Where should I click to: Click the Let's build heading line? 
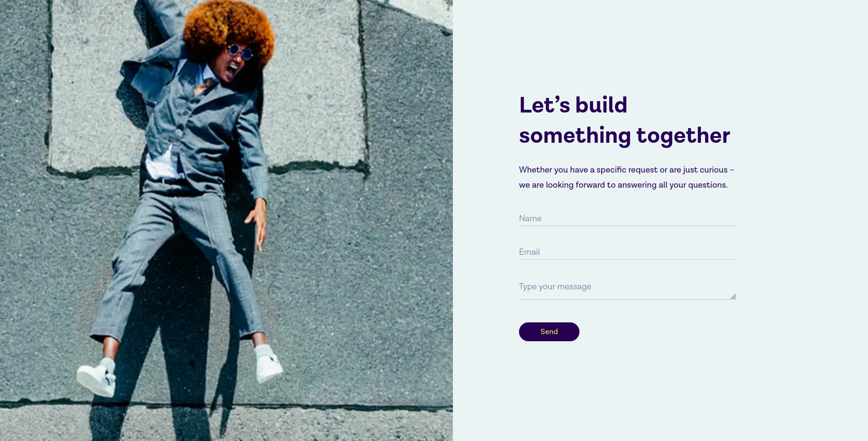pos(573,105)
